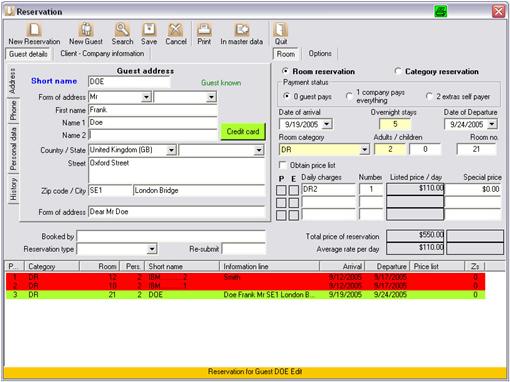The image size is (510, 382).
Task: Select the Category reservation radio button
Action: [398, 71]
